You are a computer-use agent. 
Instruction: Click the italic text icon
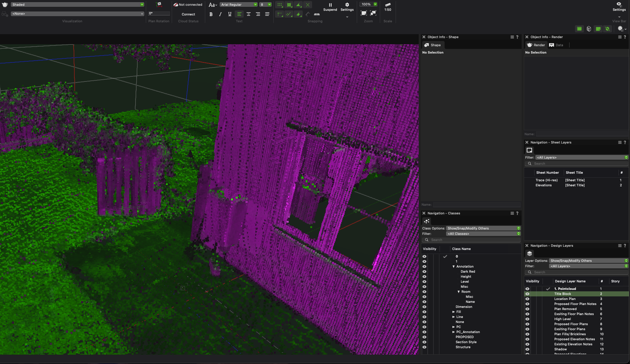click(x=220, y=14)
